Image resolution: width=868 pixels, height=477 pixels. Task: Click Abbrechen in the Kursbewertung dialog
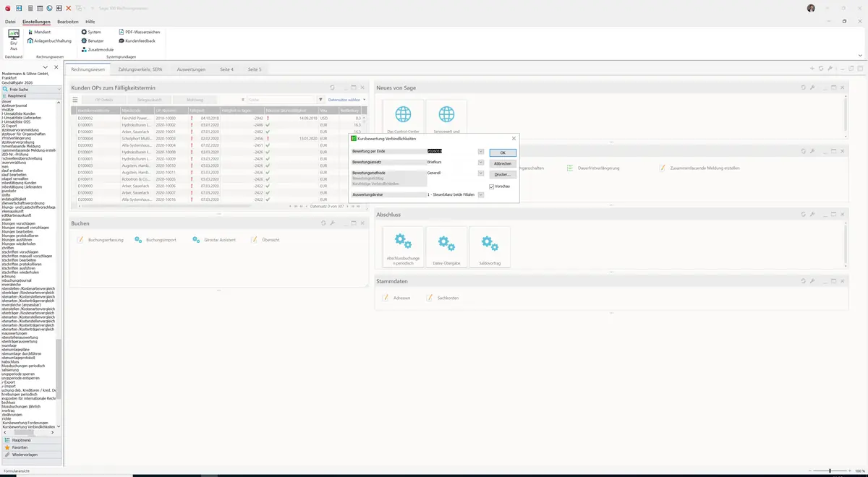point(503,163)
